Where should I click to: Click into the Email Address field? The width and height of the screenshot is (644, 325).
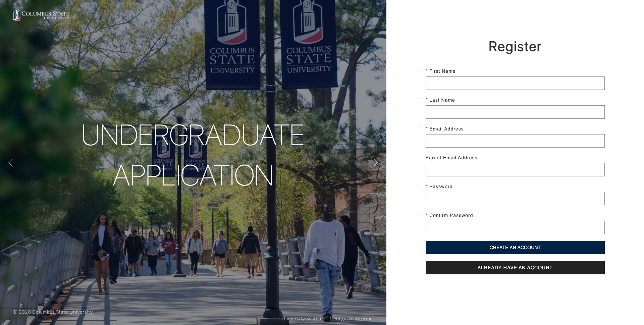coord(515,141)
